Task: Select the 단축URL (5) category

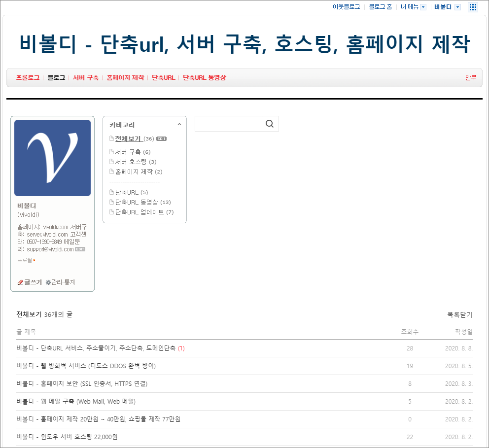Action: coord(132,192)
